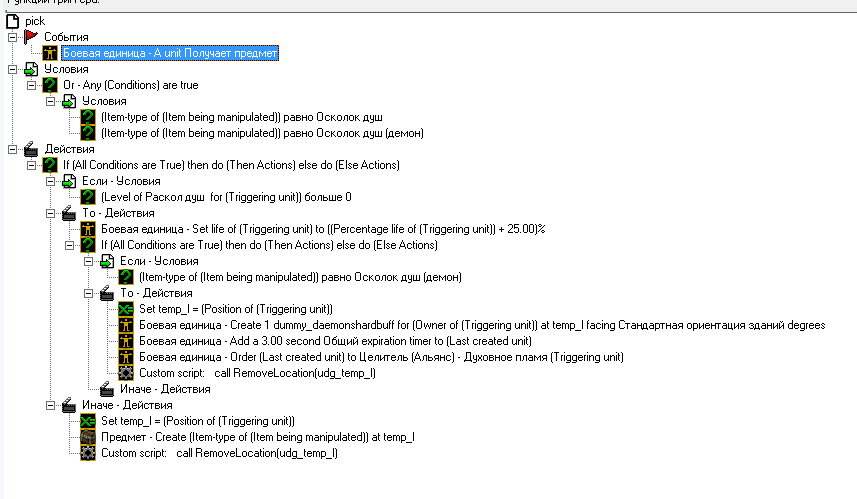The width and height of the screenshot is (857, 499).
Task: Click the icon of the first 'То - Действия'
Action: [x=69, y=213]
